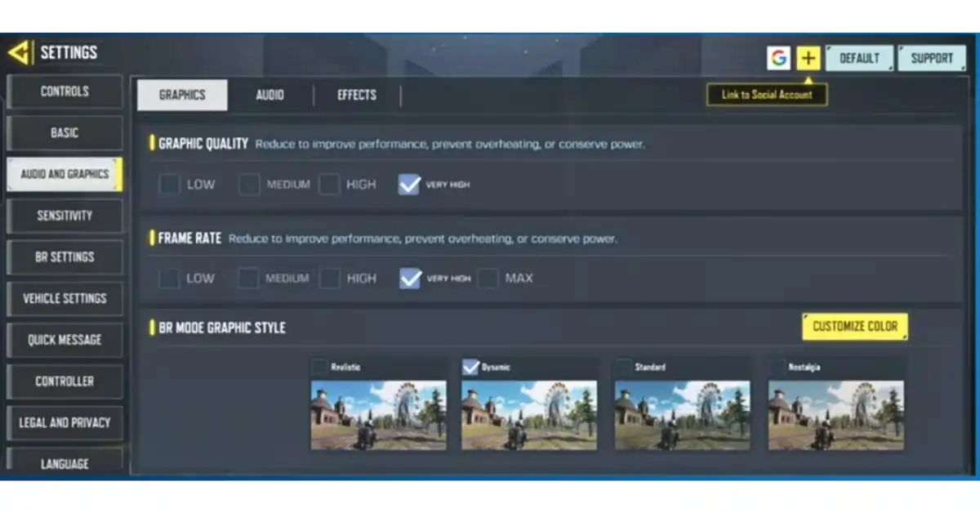Click the Google account icon
Image resolution: width=980 pixels, height=513 pixels.
pos(779,58)
